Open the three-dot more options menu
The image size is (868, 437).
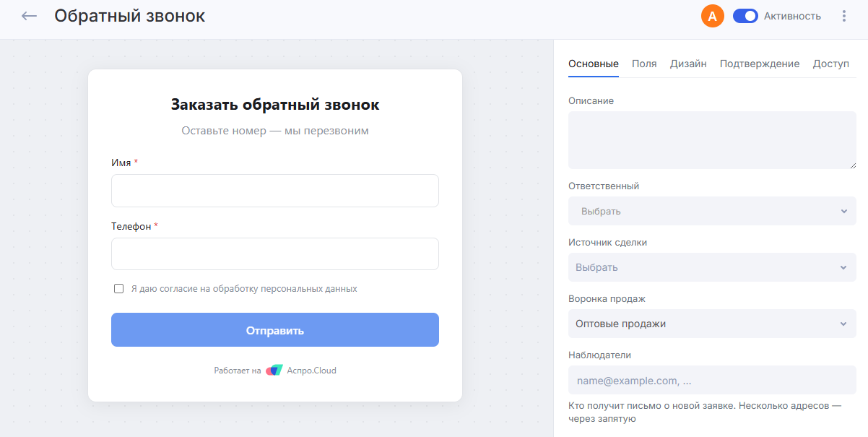pyautogui.click(x=844, y=16)
